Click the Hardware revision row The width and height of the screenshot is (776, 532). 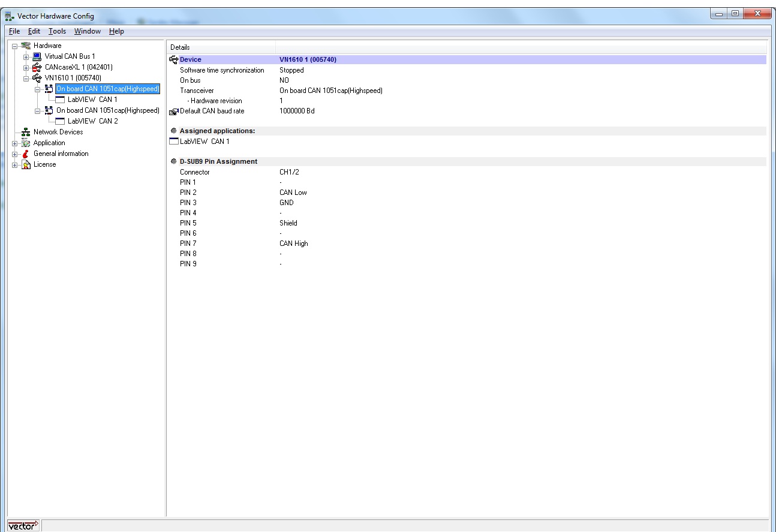[468, 101]
